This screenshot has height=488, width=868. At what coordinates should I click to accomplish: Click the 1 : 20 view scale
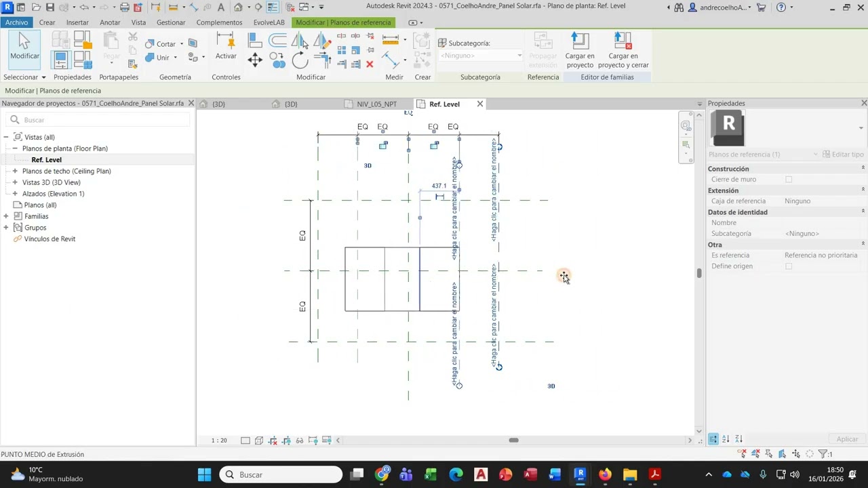[219, 441]
